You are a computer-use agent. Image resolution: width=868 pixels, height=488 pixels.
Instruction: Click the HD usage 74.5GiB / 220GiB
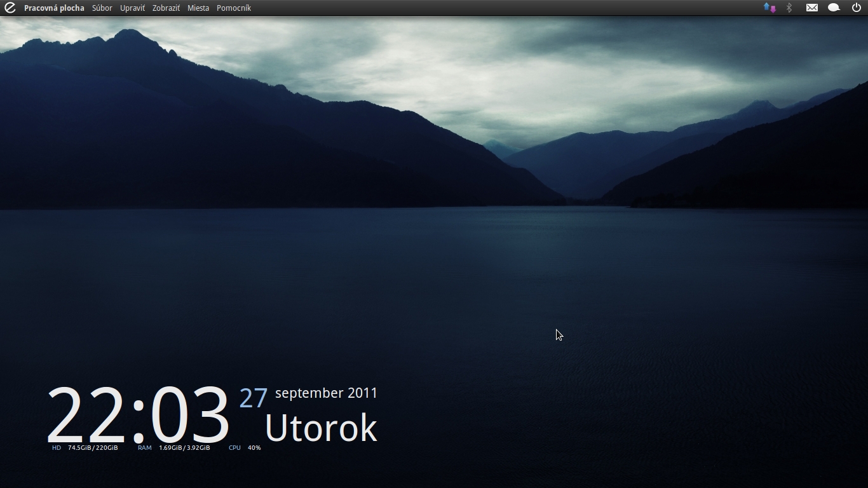[x=85, y=448]
